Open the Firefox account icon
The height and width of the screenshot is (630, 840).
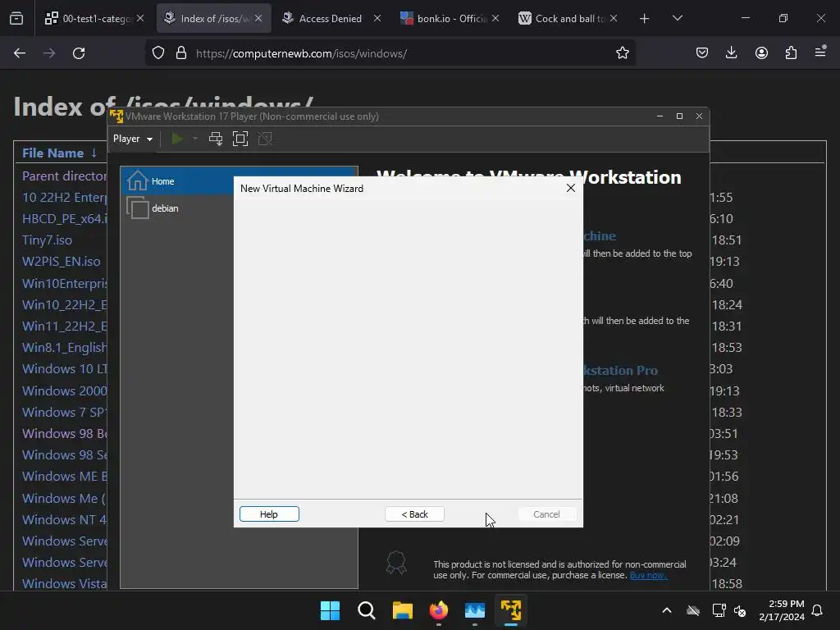coord(761,52)
